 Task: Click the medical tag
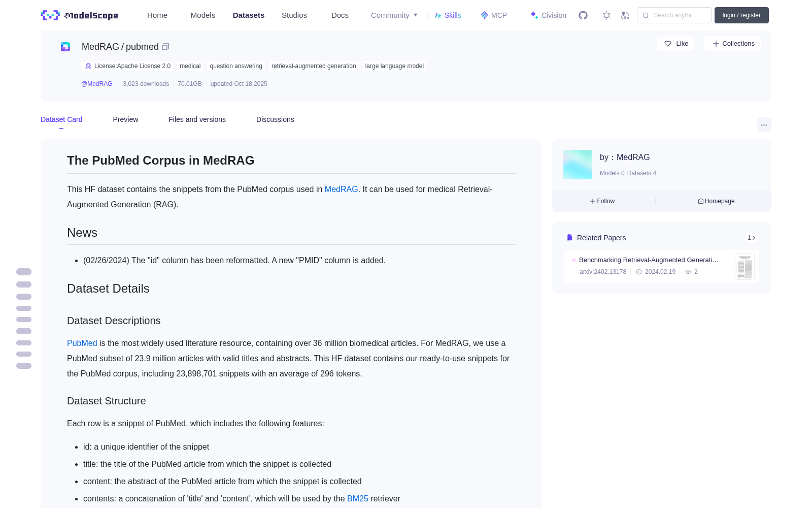click(x=190, y=66)
